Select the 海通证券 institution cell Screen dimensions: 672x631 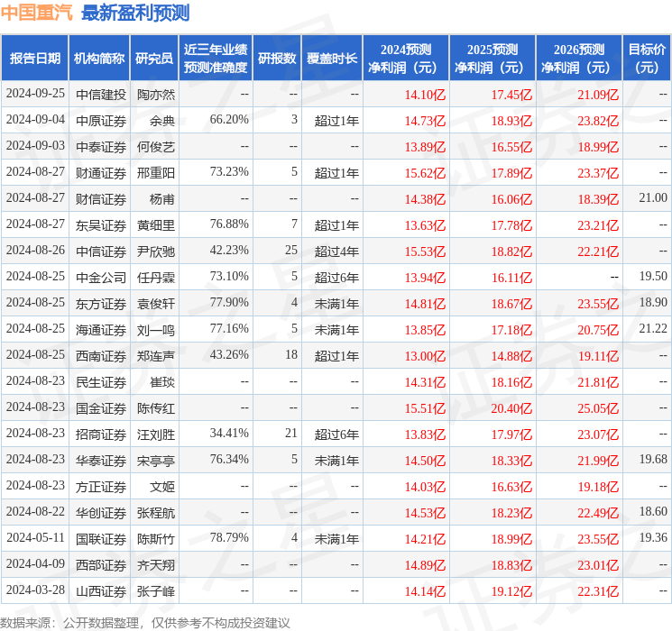pos(101,330)
